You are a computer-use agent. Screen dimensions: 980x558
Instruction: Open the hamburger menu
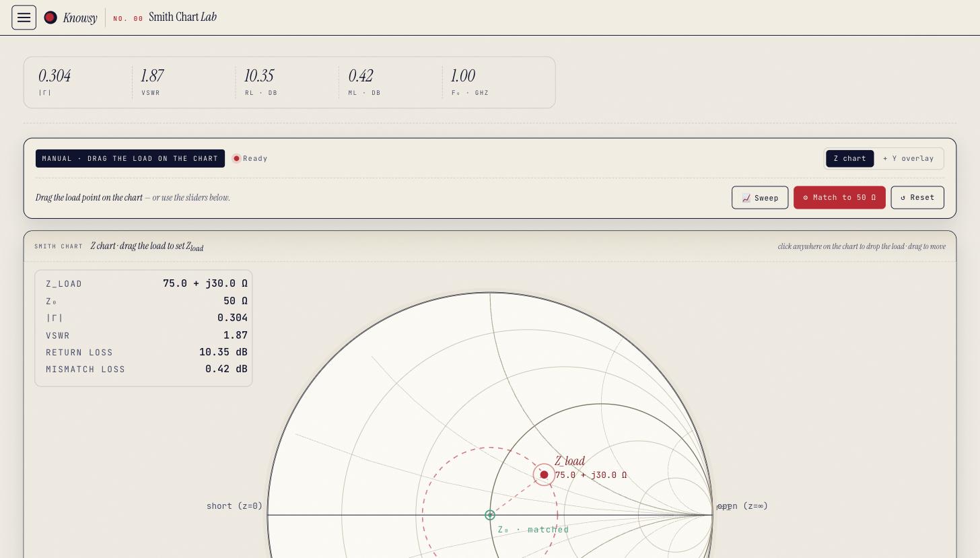tap(24, 18)
